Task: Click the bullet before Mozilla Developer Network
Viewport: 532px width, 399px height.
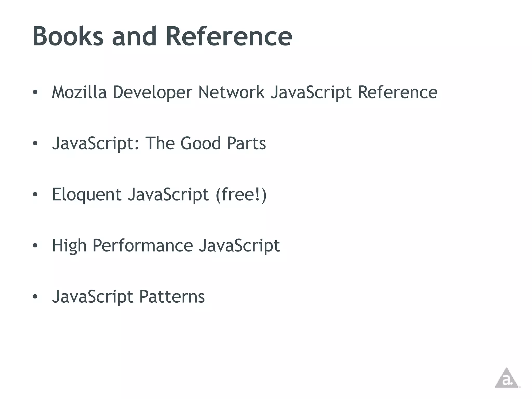Action: point(35,92)
